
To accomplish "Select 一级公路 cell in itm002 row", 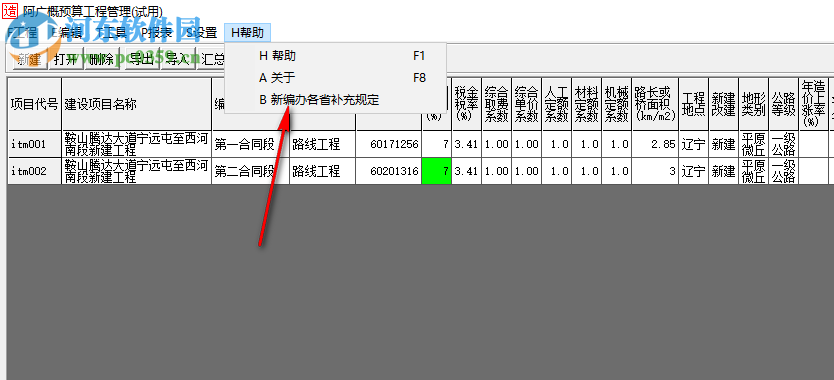I will pyautogui.click(x=784, y=171).
